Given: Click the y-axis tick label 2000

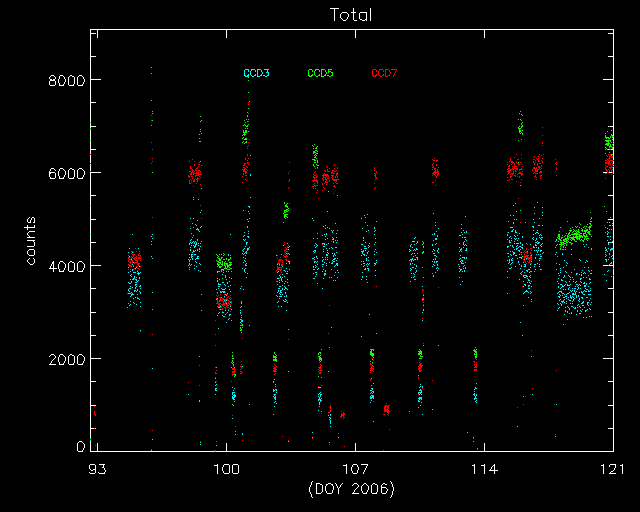Looking at the screenshot, I should click(x=66, y=359).
